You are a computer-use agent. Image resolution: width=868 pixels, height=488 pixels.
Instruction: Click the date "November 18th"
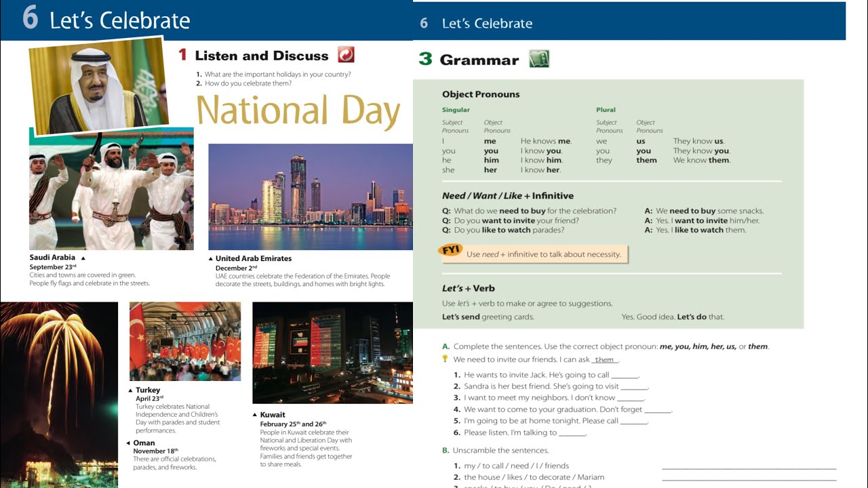156,451
